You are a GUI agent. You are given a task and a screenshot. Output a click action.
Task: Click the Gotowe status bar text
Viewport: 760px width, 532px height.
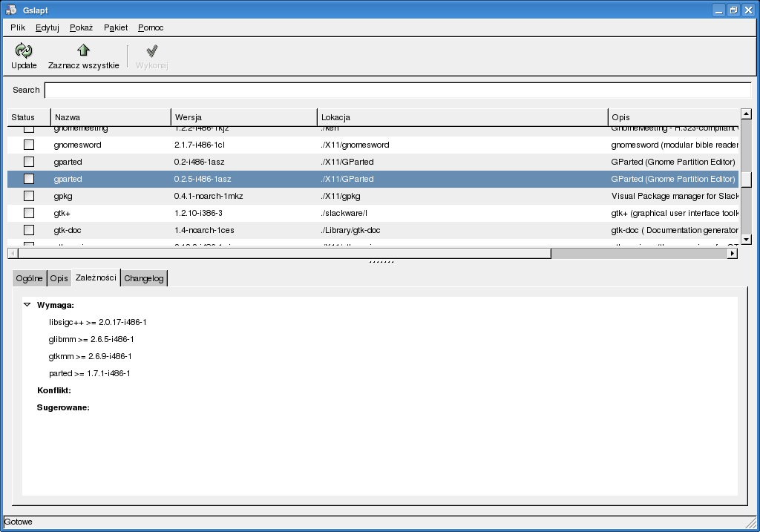tap(18, 522)
